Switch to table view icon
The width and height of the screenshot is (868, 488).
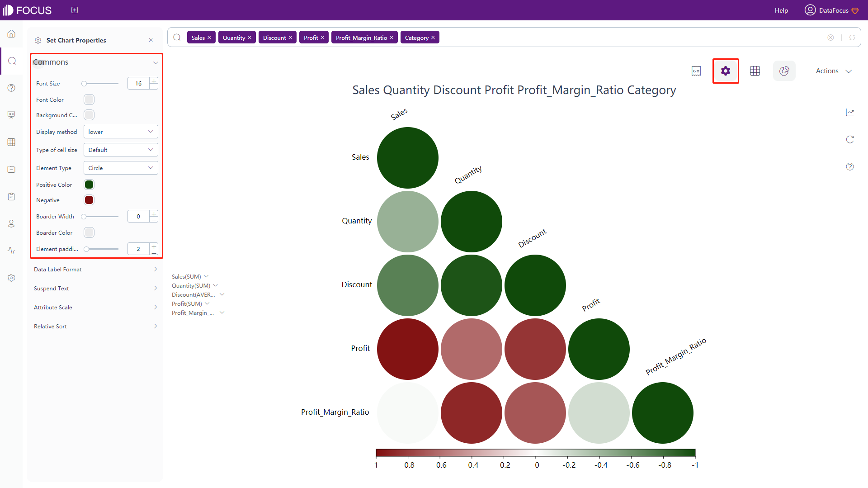755,71
